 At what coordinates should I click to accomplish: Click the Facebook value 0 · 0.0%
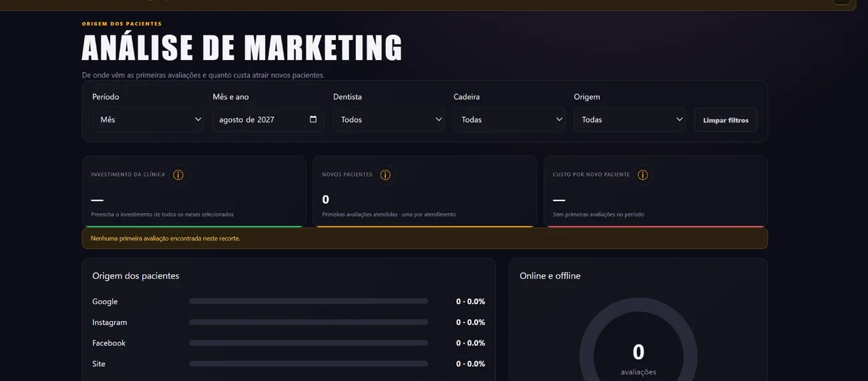point(471,343)
